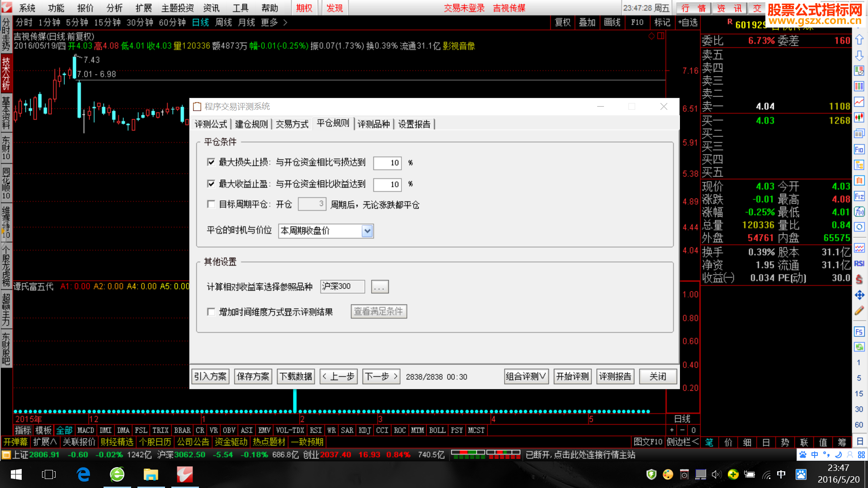Click the Baidu paw icon in IME bar
868x488 pixels.
[x=802, y=455]
